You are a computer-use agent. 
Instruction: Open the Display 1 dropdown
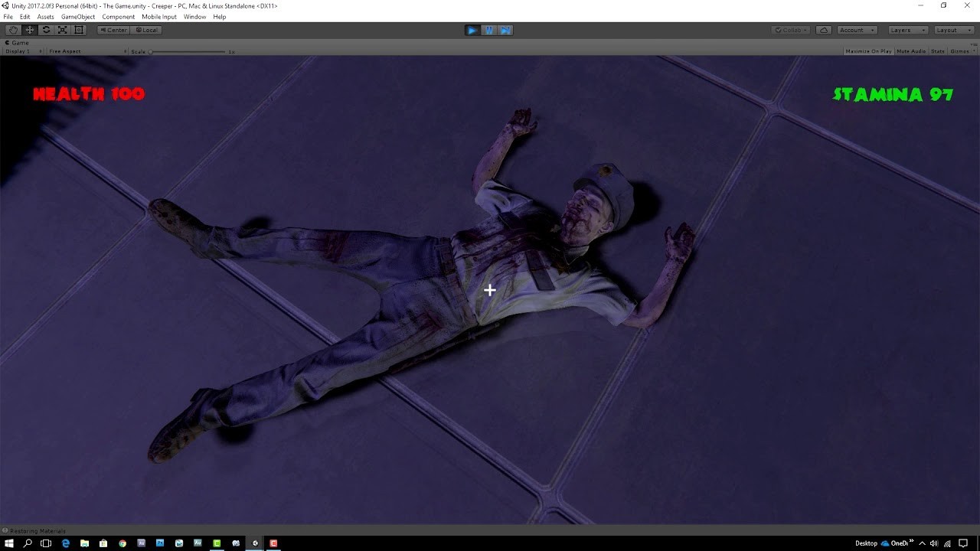point(24,51)
